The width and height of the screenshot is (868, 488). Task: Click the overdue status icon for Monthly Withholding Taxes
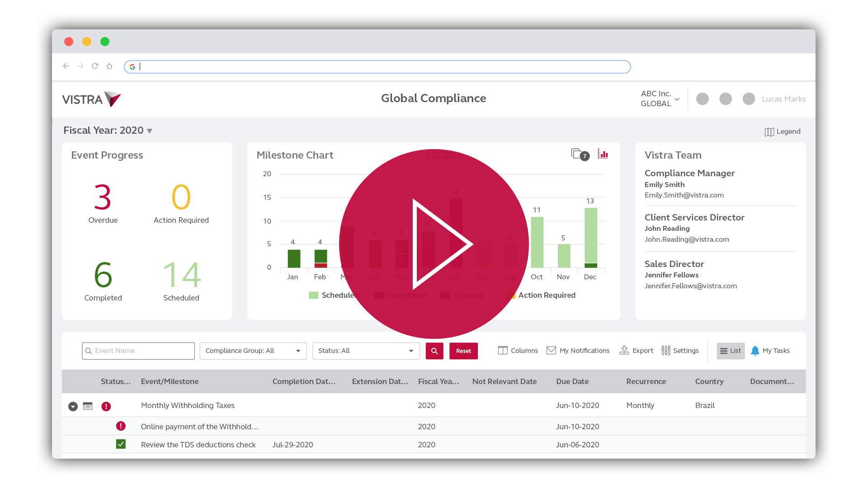point(106,406)
